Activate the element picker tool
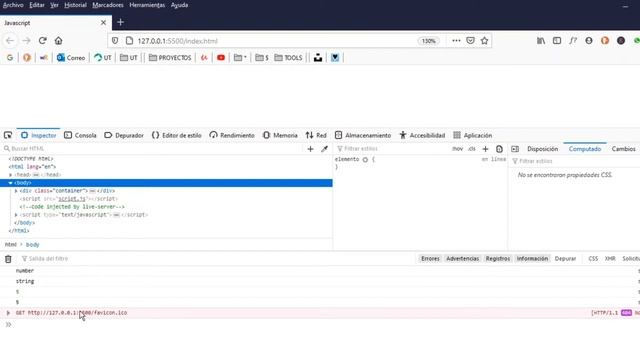This screenshot has width=640, height=360. [8, 135]
